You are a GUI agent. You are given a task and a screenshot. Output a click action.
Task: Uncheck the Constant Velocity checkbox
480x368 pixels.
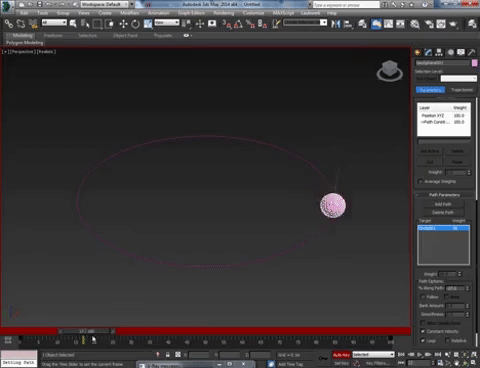point(423,331)
